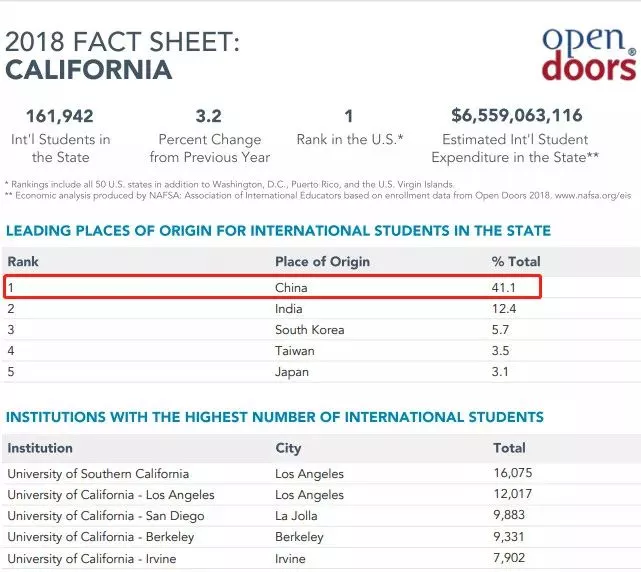Screen dimensions: 641x572
Task: Select the 'South Korea' cell
Action: tap(310, 330)
